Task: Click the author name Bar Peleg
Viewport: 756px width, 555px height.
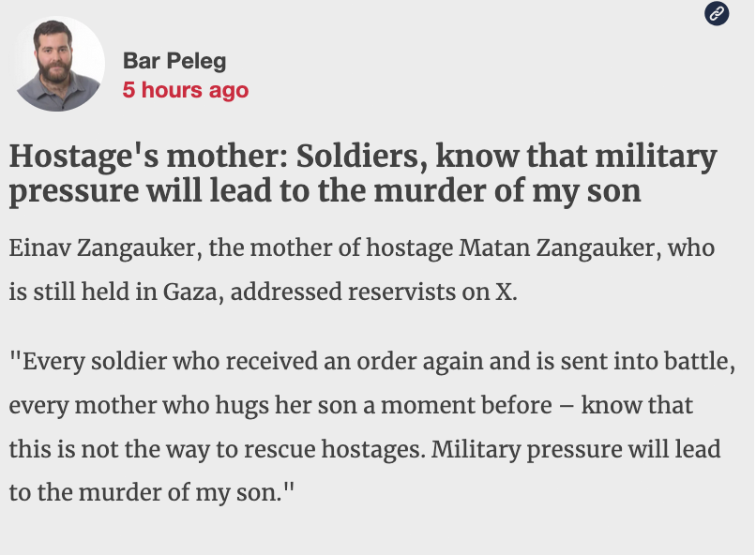Action: click(174, 62)
